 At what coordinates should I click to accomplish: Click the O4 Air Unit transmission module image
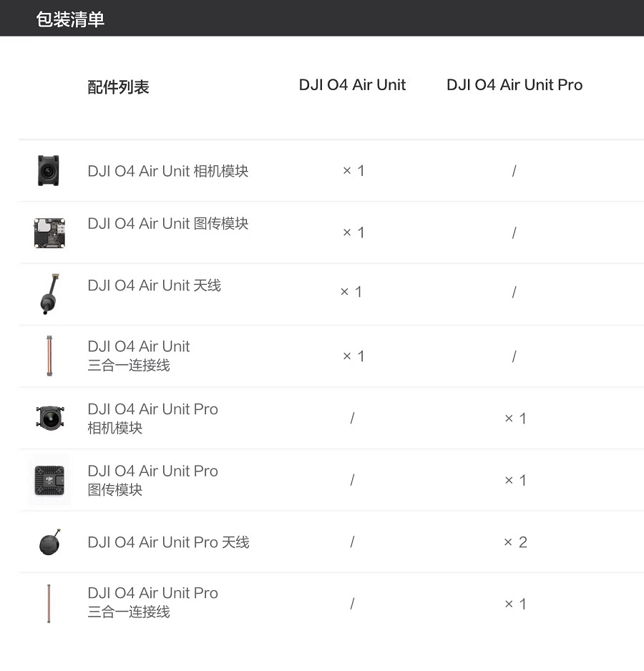(49, 232)
